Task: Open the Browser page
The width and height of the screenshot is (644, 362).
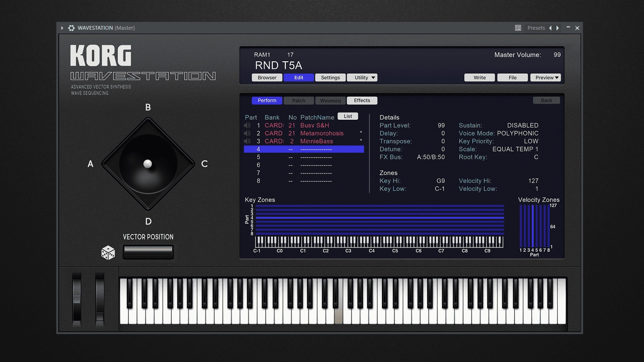Action: (267, 78)
